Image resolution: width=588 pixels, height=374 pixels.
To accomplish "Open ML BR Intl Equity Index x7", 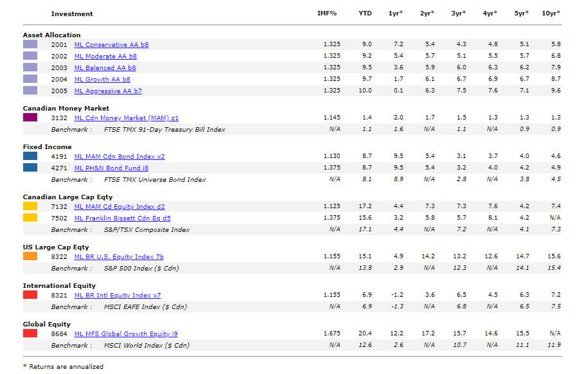I will [x=118, y=296].
